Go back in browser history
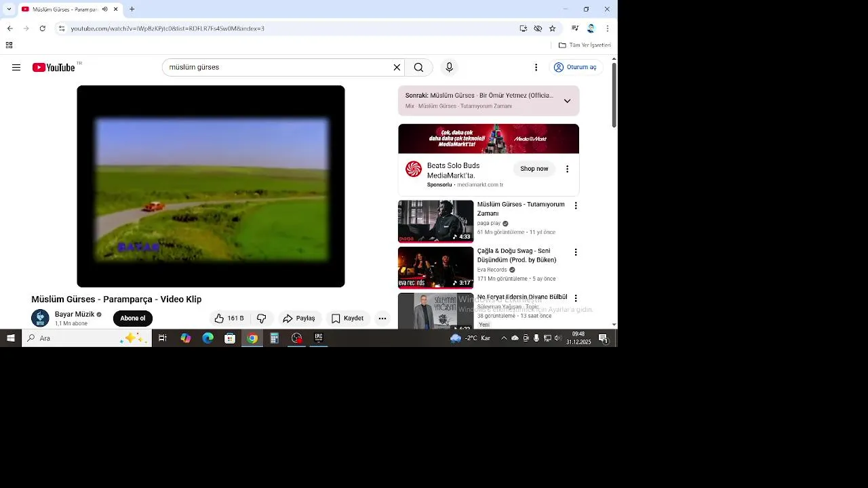Image resolution: width=868 pixels, height=488 pixels. point(10,28)
